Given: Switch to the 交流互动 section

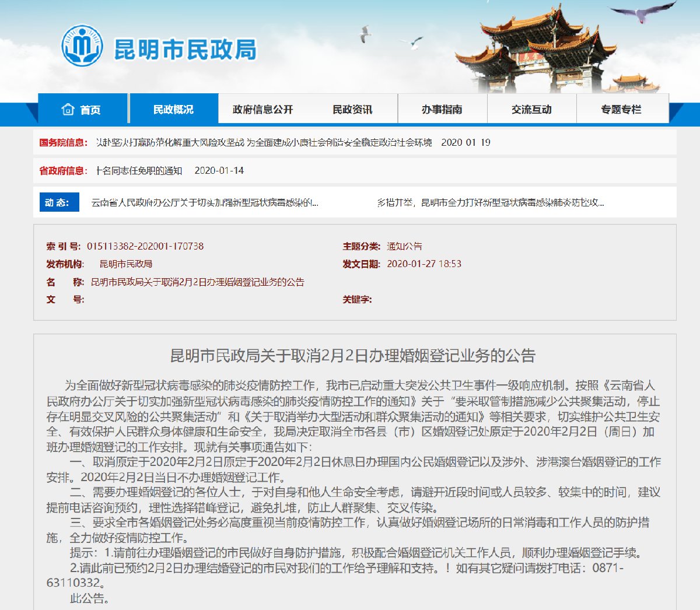Looking at the screenshot, I should (531, 110).
